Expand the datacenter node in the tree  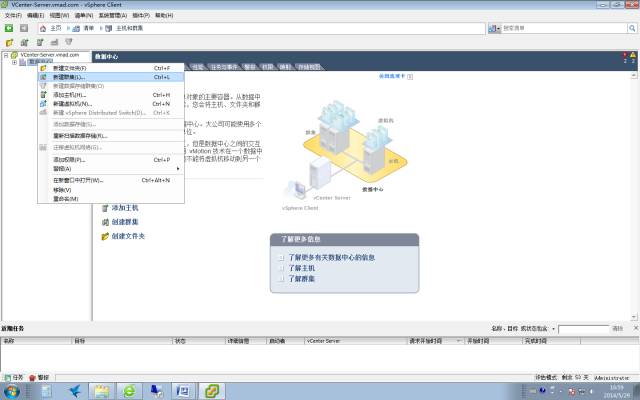(14, 62)
